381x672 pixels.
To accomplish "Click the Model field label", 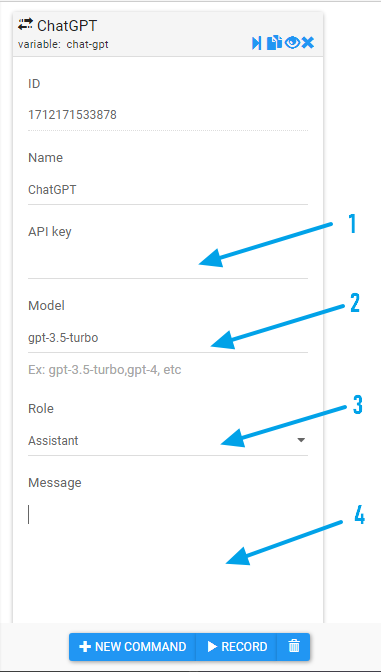I will [x=46, y=306].
